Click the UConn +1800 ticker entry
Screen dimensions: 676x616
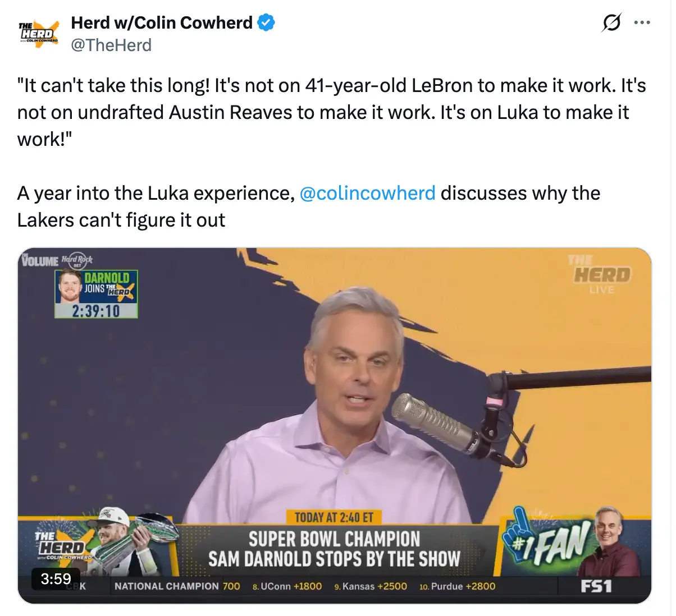(287, 586)
